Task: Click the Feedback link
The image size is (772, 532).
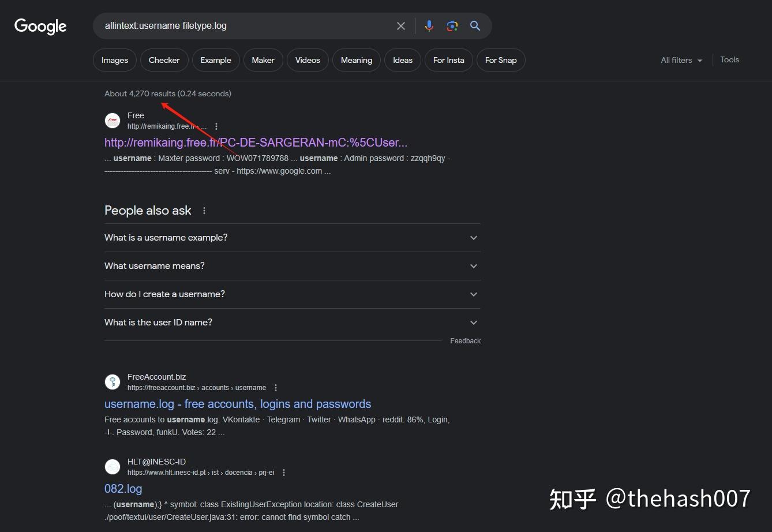Action: pyautogui.click(x=465, y=341)
